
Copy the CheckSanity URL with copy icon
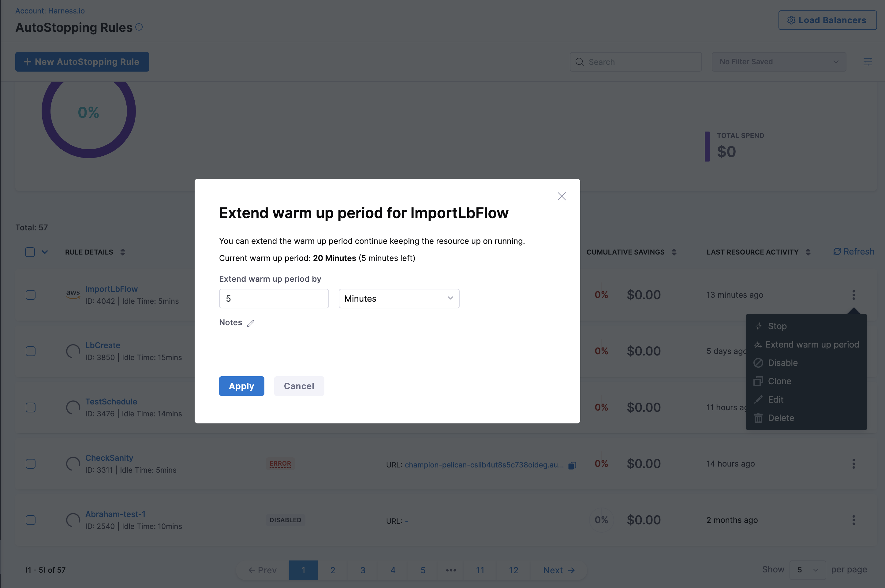click(x=572, y=465)
